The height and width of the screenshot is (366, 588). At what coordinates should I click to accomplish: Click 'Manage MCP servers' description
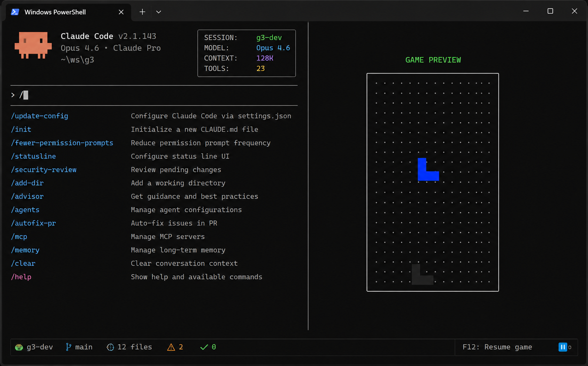click(x=168, y=237)
